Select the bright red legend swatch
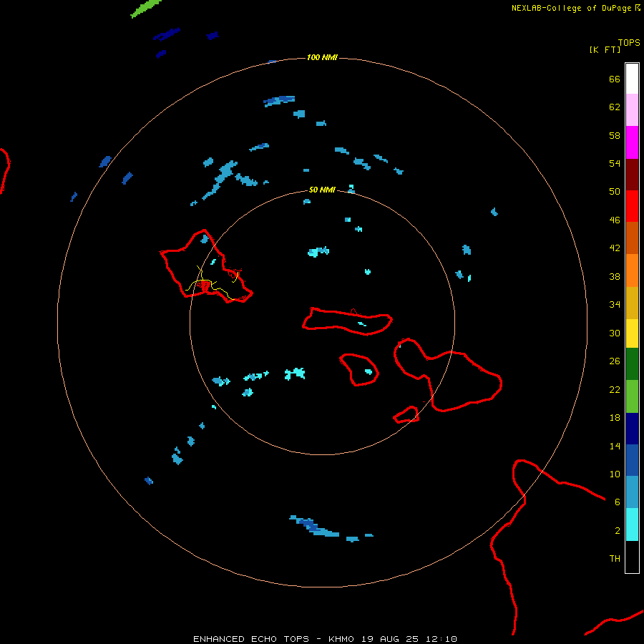The width and height of the screenshot is (644, 644). (632, 206)
